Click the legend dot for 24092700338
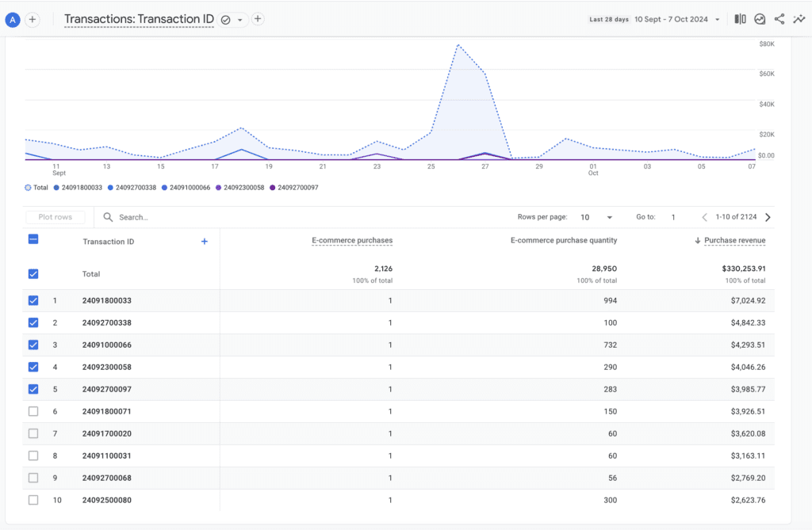The height and width of the screenshot is (530, 812). pos(110,188)
